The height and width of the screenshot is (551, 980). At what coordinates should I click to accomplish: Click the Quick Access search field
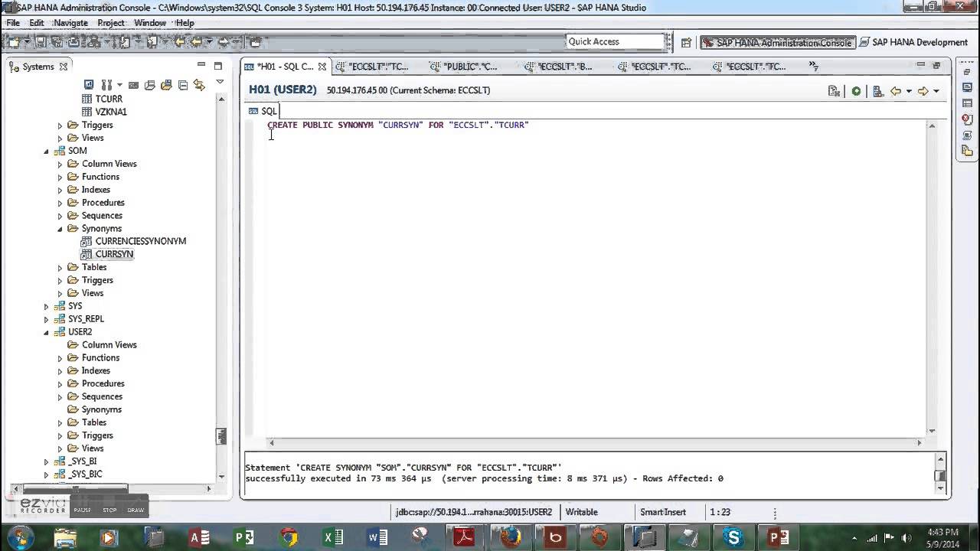615,41
